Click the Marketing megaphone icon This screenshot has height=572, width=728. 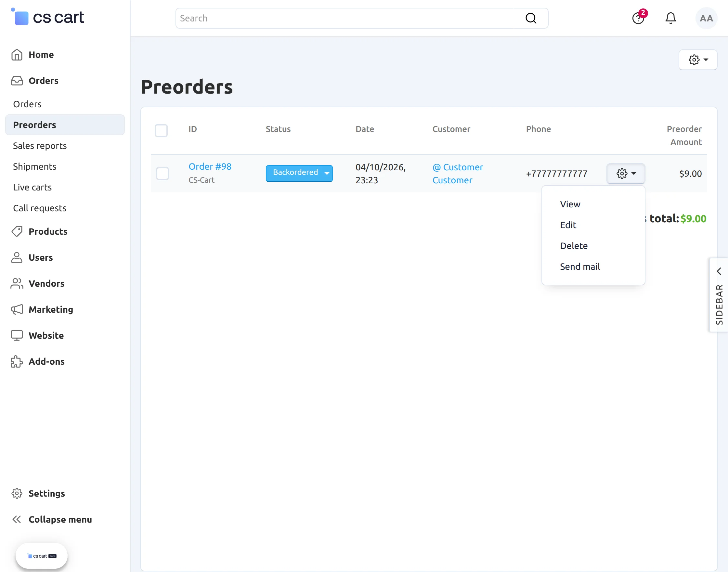tap(17, 309)
